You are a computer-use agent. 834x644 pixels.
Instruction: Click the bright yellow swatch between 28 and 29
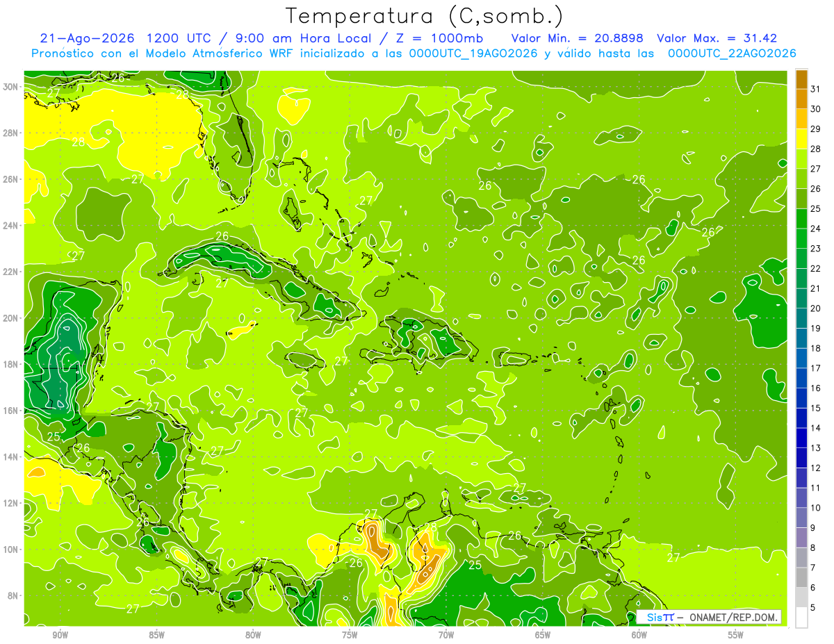pos(802,139)
